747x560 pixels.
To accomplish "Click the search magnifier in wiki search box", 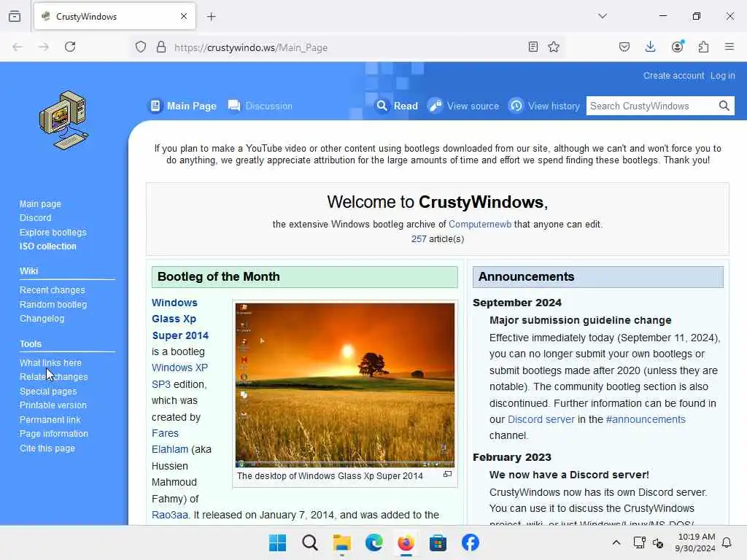I will tap(724, 106).
